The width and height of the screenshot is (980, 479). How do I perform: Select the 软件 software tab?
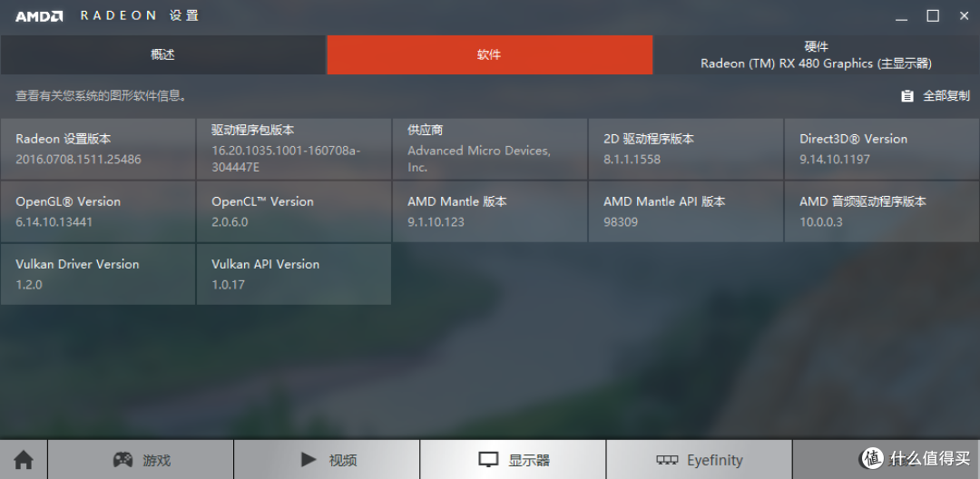tap(489, 55)
